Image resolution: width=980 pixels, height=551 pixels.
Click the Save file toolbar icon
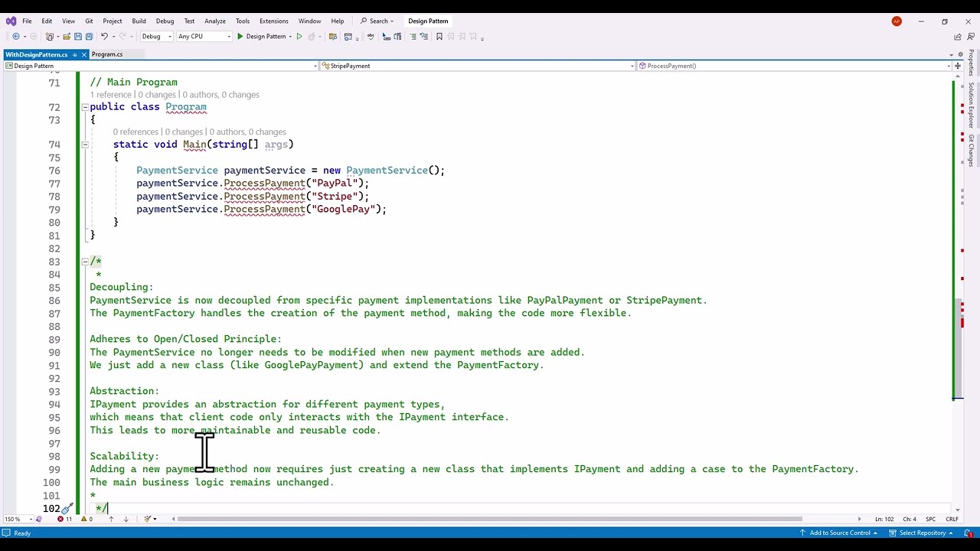pos(78,36)
